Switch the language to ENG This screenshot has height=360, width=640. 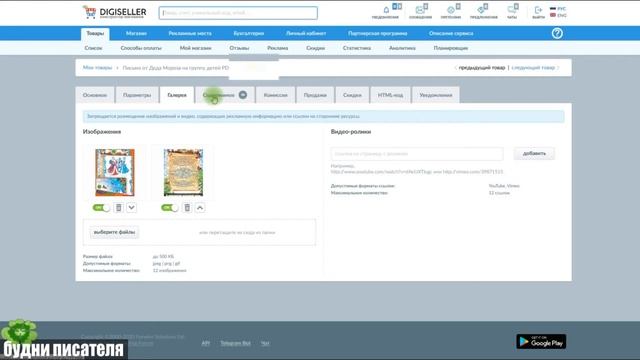pos(558,16)
